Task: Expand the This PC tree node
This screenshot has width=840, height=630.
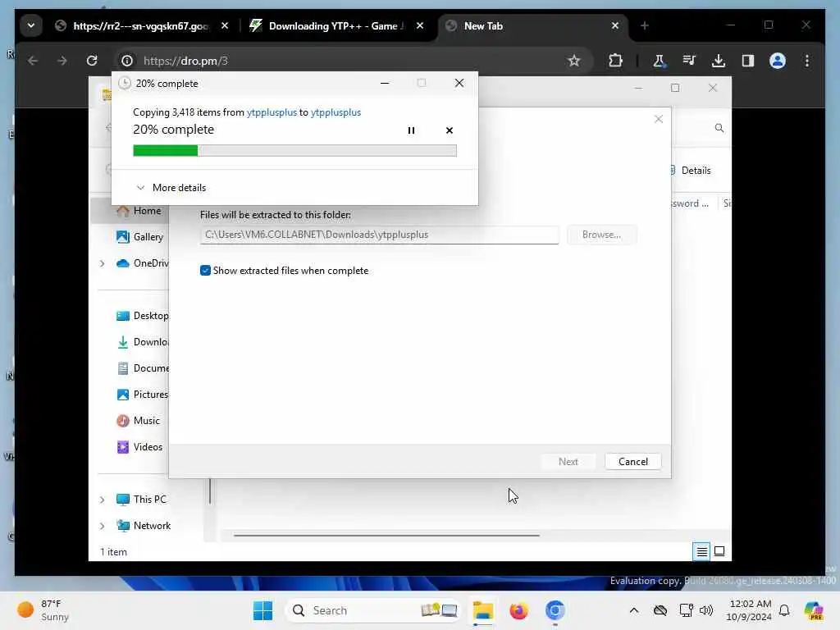Action: coord(103,500)
